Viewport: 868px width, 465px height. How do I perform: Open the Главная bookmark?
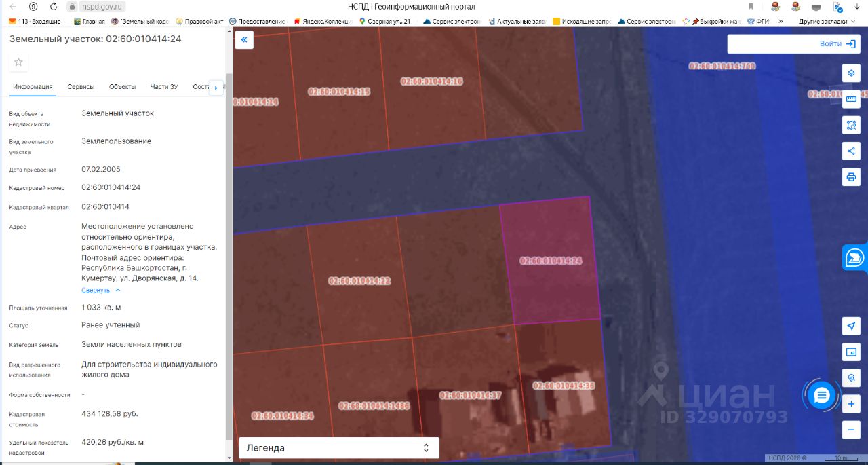(x=89, y=21)
